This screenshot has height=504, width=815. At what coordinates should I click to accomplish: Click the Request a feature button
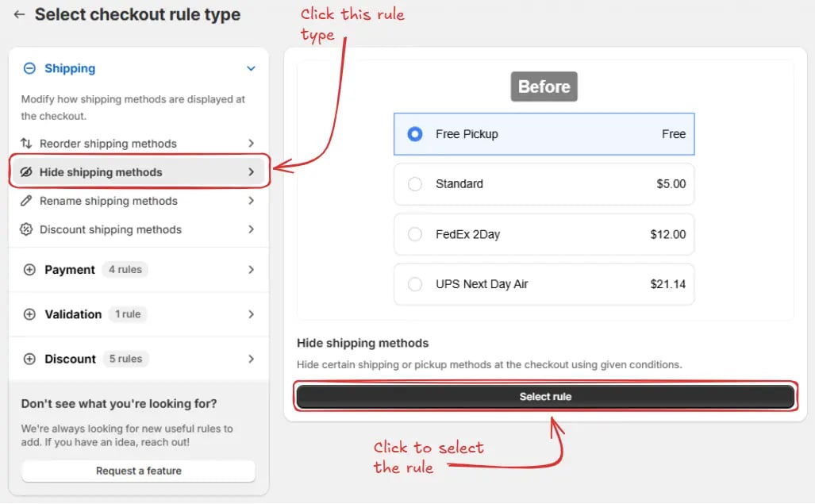138,471
